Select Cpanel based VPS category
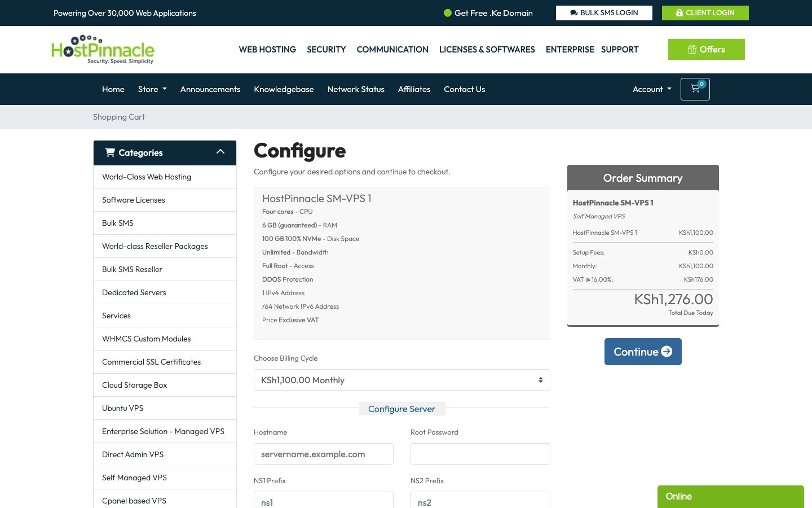 tap(165, 499)
